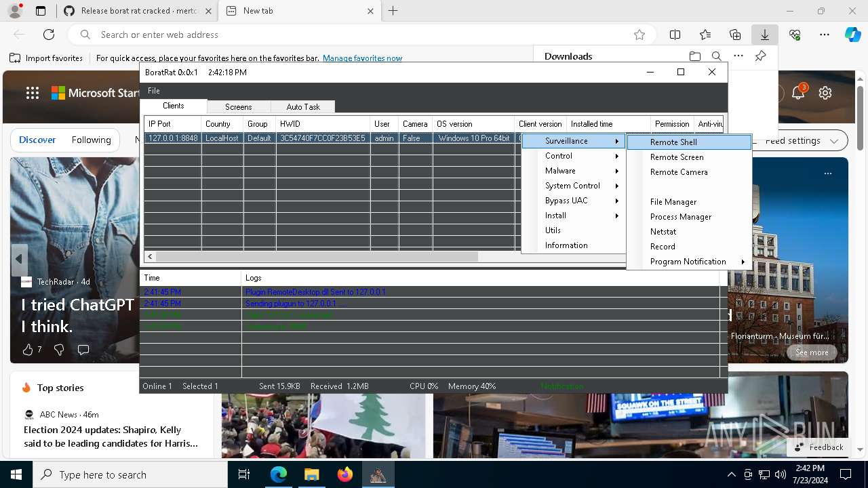Like the TechRadar ChatGPT article
Viewport: 868px width, 488px height.
(x=28, y=350)
